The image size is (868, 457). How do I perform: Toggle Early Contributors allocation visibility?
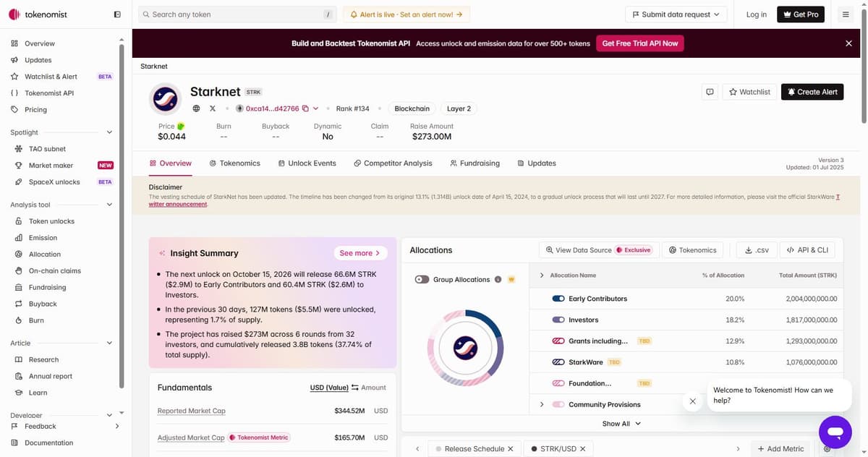coord(558,299)
